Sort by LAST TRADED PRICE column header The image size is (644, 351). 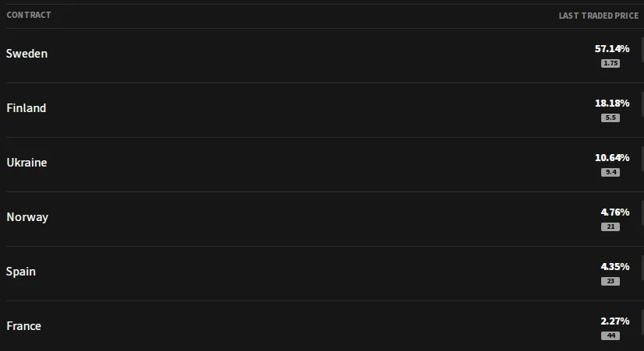point(598,16)
